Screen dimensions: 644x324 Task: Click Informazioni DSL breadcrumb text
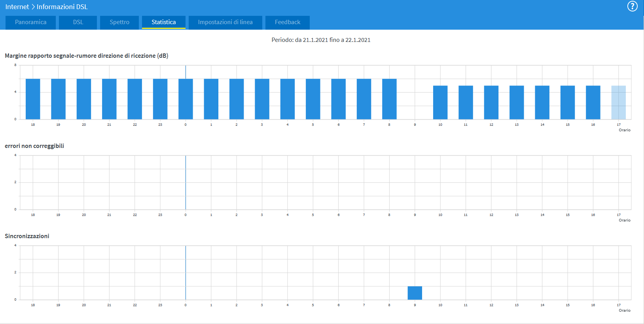[x=62, y=7]
